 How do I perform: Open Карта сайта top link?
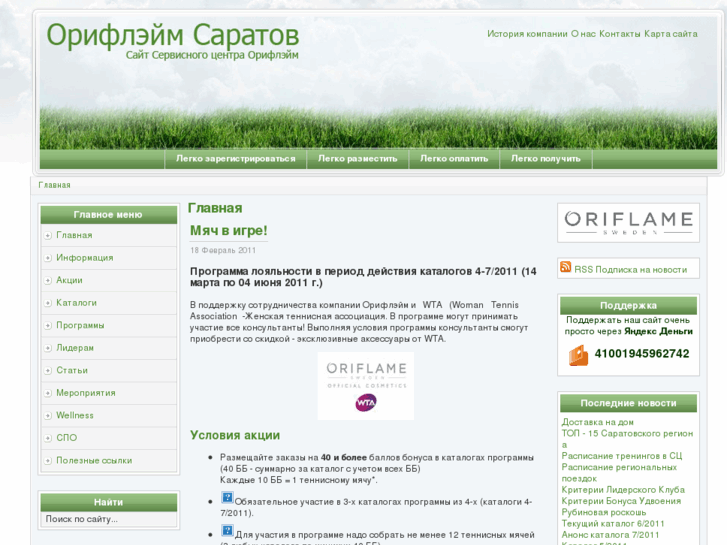coord(671,34)
